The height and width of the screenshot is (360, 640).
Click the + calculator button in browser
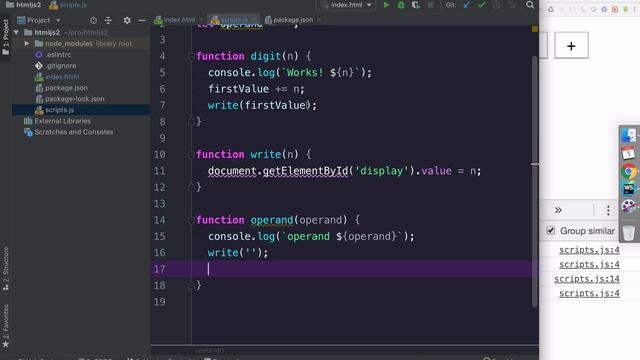pyautogui.click(x=571, y=46)
